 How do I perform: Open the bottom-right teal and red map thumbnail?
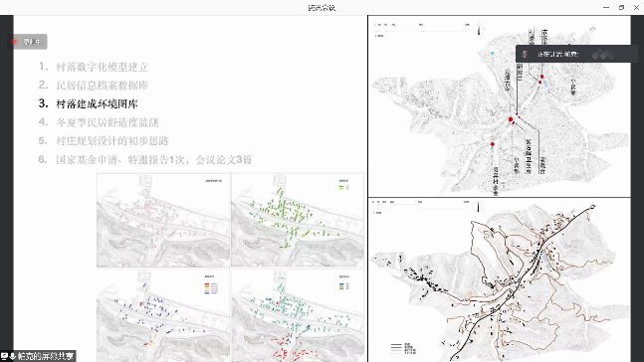298,315
